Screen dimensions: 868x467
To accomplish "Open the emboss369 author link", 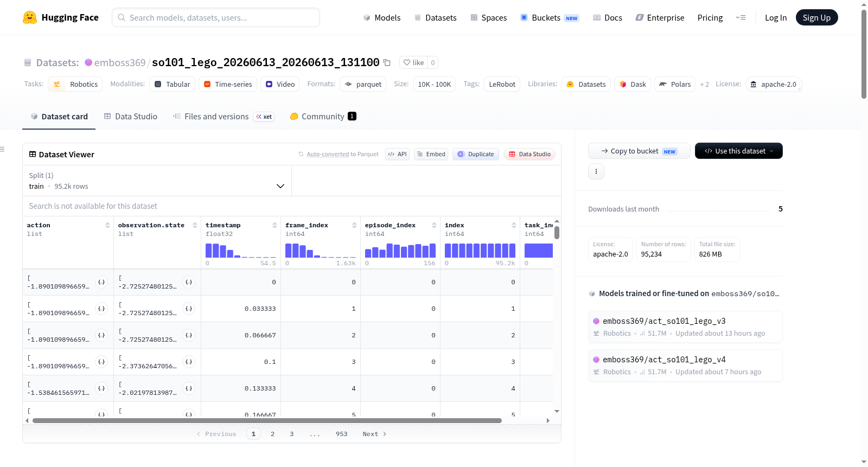I will [x=120, y=62].
